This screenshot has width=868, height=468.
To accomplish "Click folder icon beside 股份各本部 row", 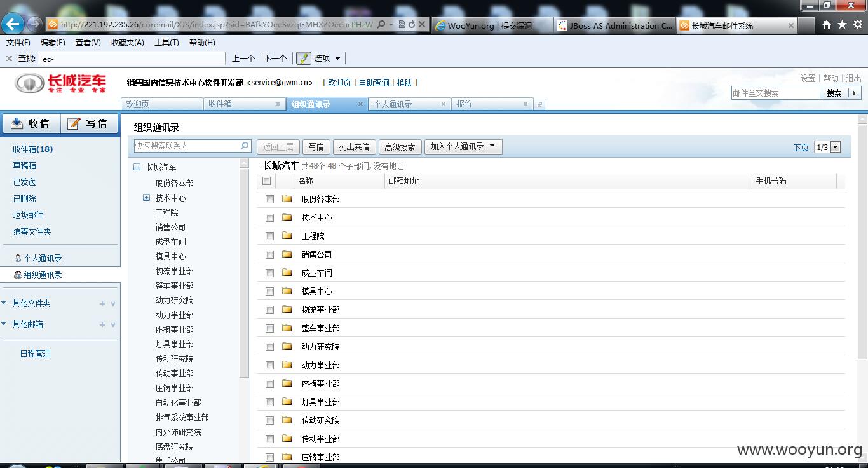I will click(287, 199).
